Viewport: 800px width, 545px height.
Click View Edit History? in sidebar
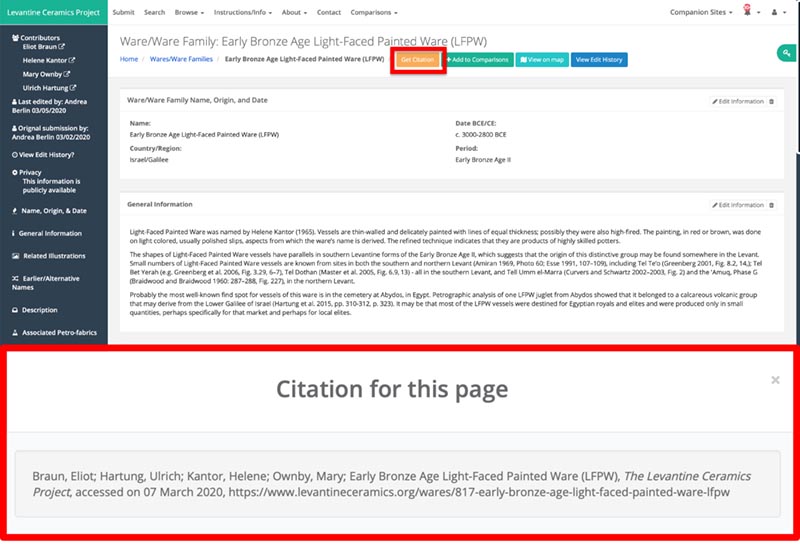point(43,155)
